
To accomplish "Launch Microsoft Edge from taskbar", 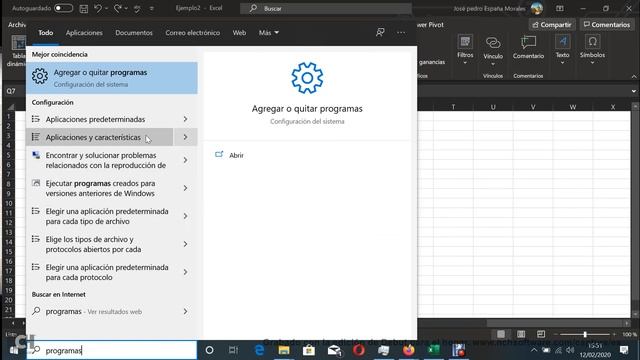I will [259, 350].
